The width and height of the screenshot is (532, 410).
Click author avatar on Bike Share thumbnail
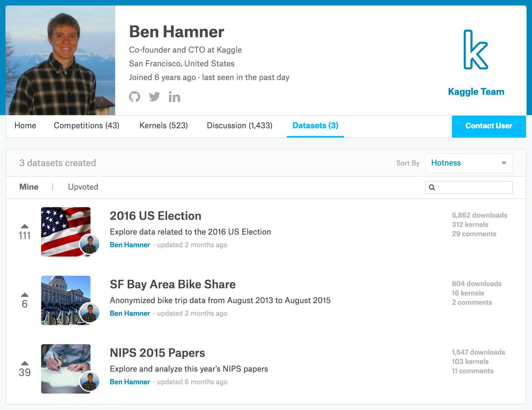pos(90,313)
